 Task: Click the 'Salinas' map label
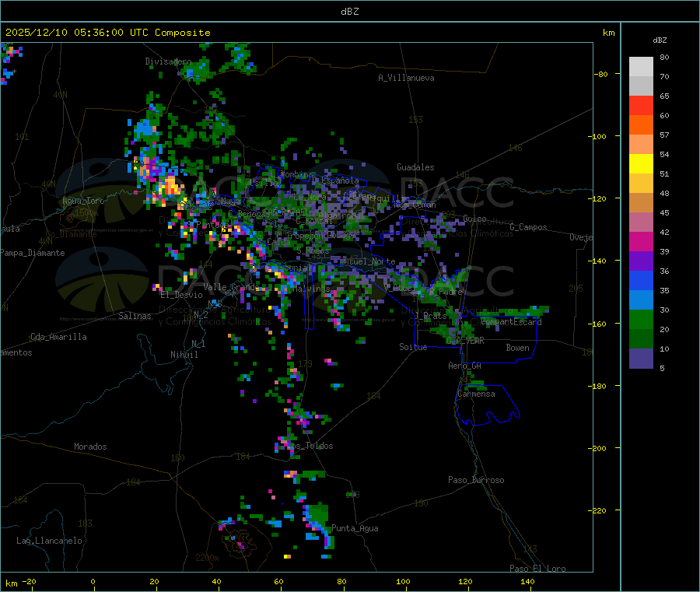(135, 316)
